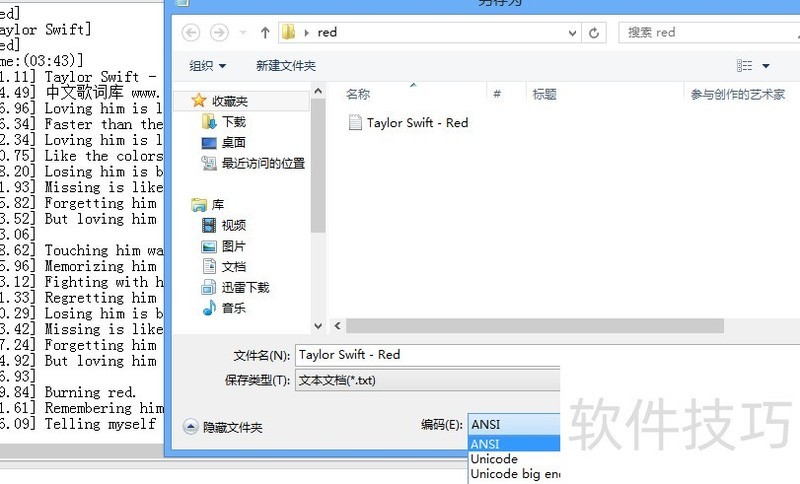Open the address bar history dropdown
Viewport: 800px width, 484px height.
click(573, 32)
